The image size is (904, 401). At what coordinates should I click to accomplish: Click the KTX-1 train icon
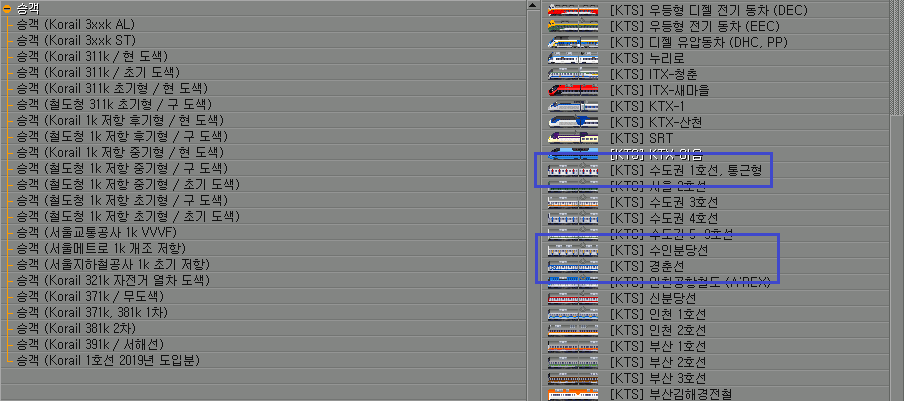(x=573, y=107)
